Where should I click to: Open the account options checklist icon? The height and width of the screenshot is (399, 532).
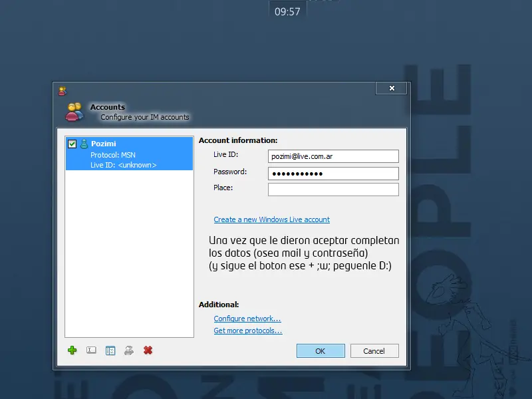pos(110,350)
